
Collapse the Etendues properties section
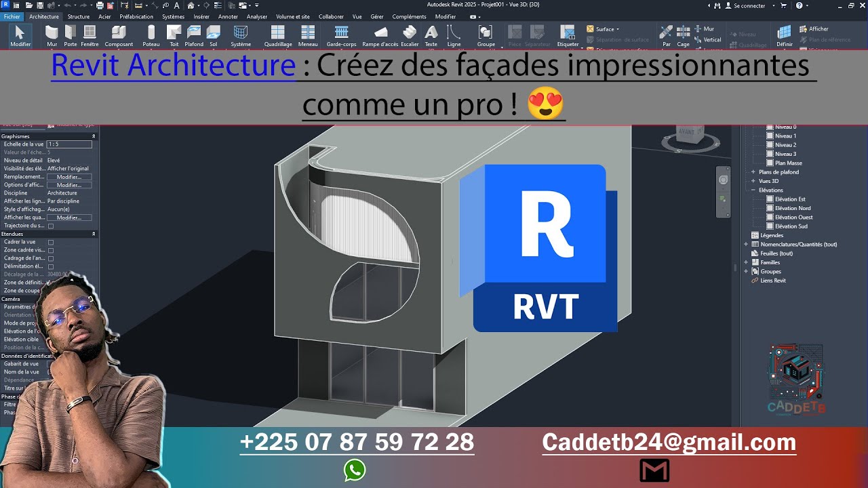click(94, 234)
